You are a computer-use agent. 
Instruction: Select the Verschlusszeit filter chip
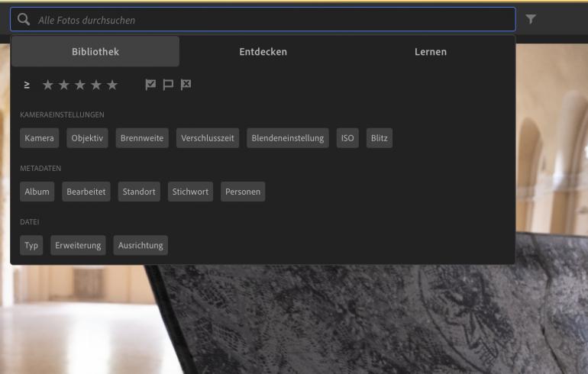[x=208, y=138]
